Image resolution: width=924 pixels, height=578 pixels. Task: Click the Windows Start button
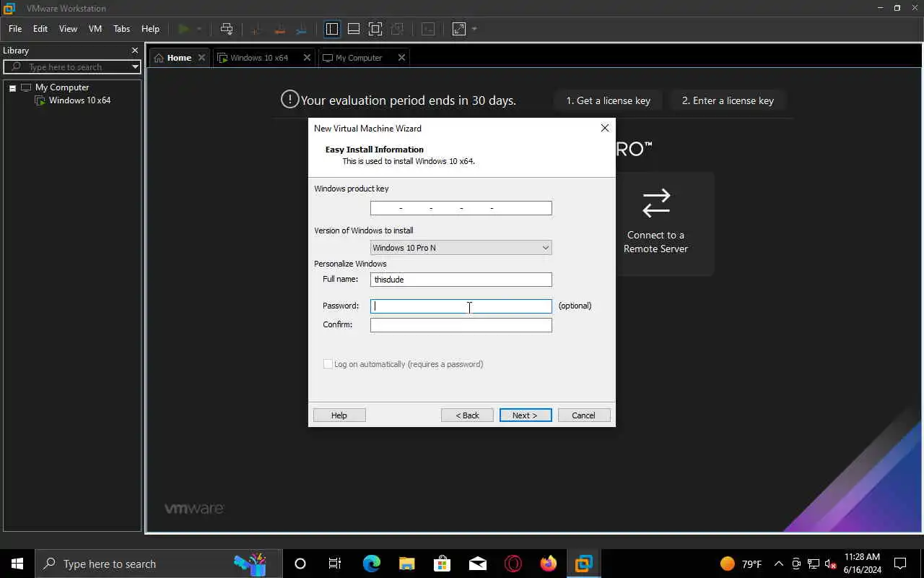17,564
